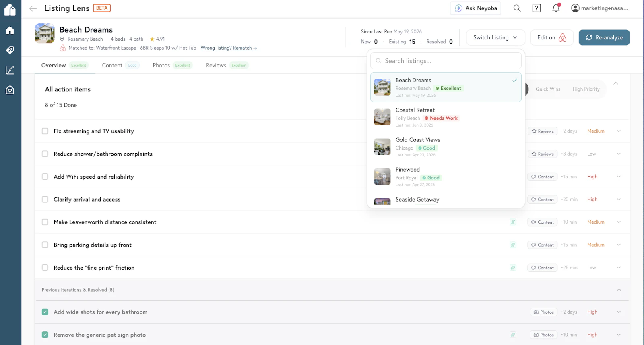644x345 pixels.
Task: Select the High Priority filter
Action: pos(586,89)
